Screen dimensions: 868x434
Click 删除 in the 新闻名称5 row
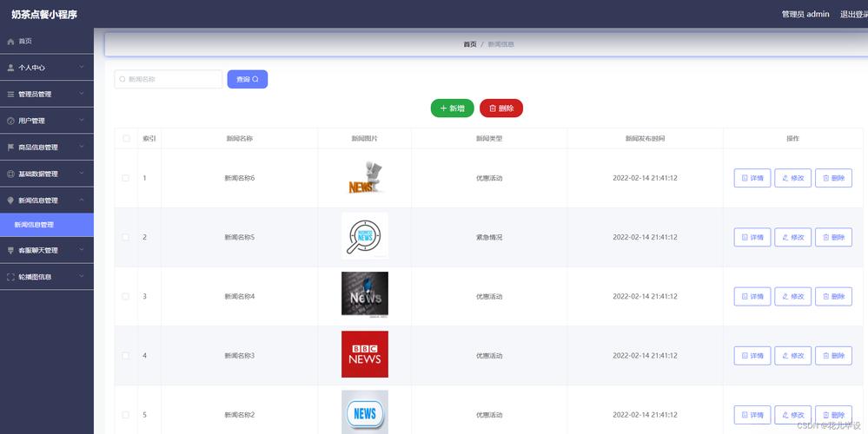[x=833, y=237]
